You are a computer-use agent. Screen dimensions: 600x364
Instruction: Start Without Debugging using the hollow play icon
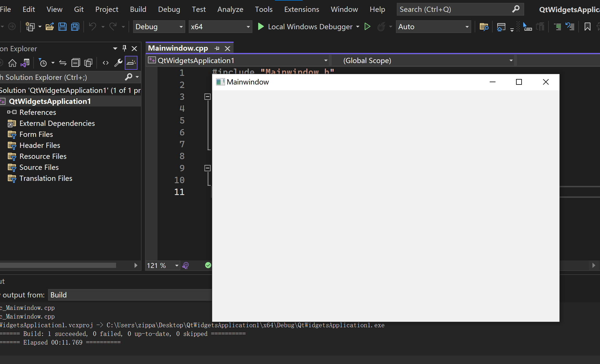point(367,27)
